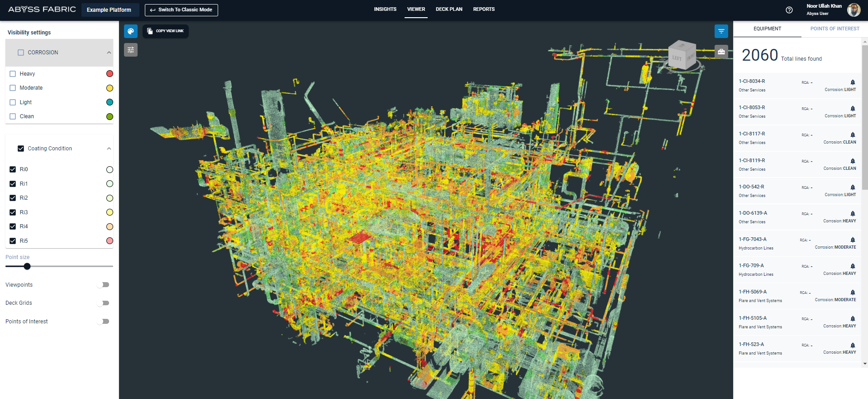Toggle Points of Interest visibility switch
This screenshot has height=399, width=868.
point(104,322)
